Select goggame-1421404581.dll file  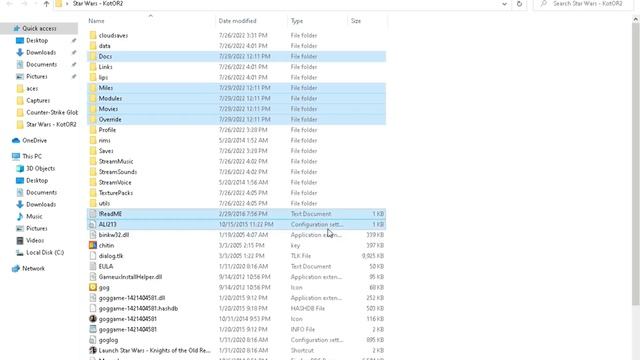click(131, 298)
